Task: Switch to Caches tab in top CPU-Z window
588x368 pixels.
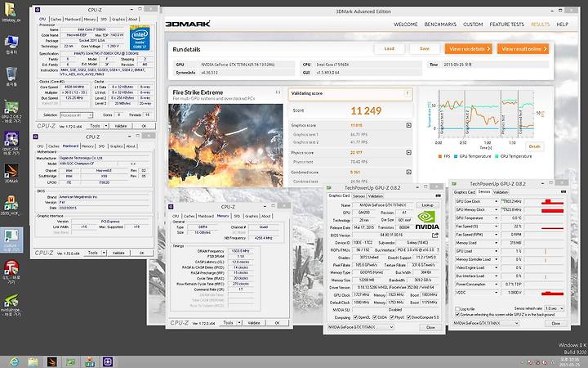Action: click(x=56, y=19)
